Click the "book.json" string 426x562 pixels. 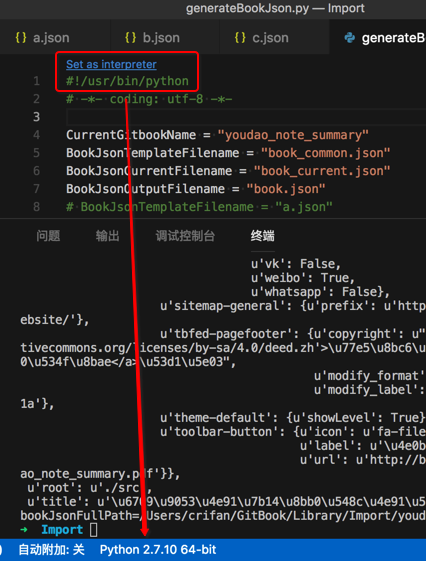pyautogui.click(x=286, y=189)
